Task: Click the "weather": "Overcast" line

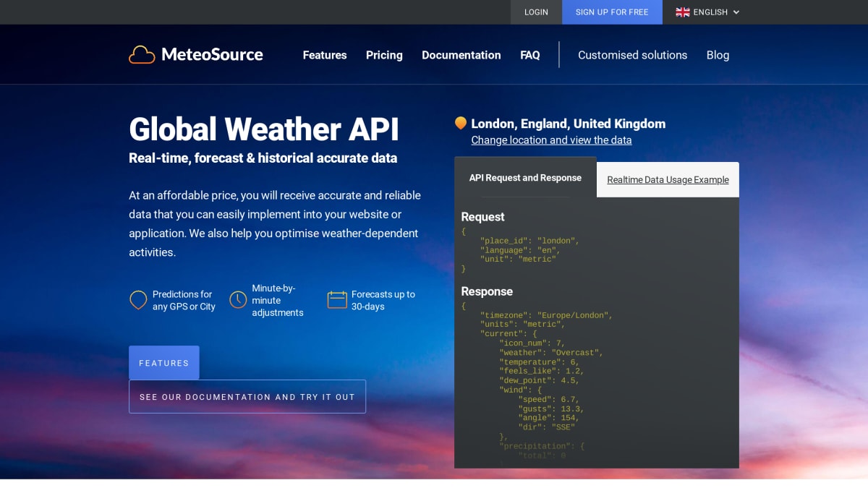Action: 550,353
